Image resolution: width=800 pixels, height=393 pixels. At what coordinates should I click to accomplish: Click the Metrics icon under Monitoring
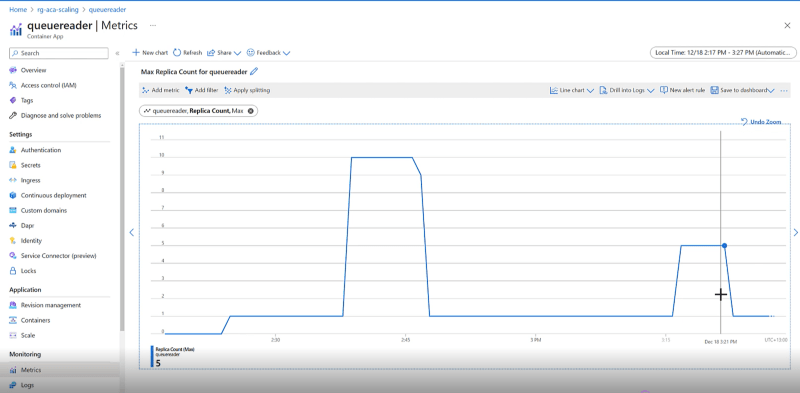point(13,370)
